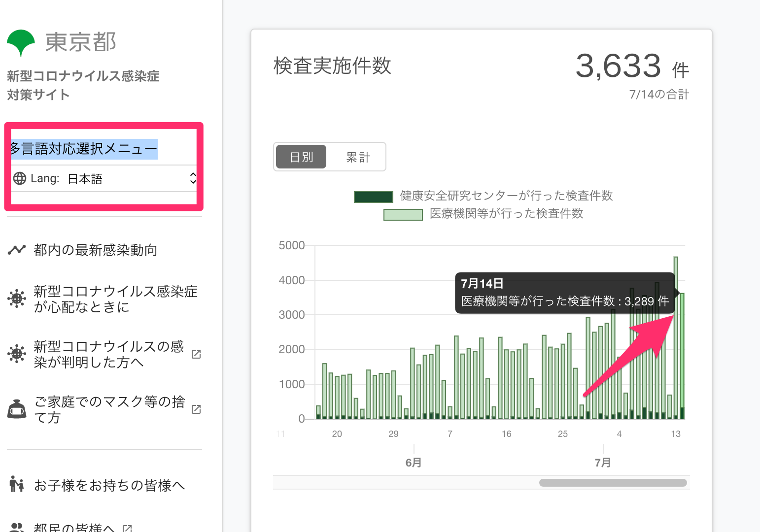Open お子様をお持ちの皆様へ menu item
This screenshot has height=532, width=760.
[109, 486]
